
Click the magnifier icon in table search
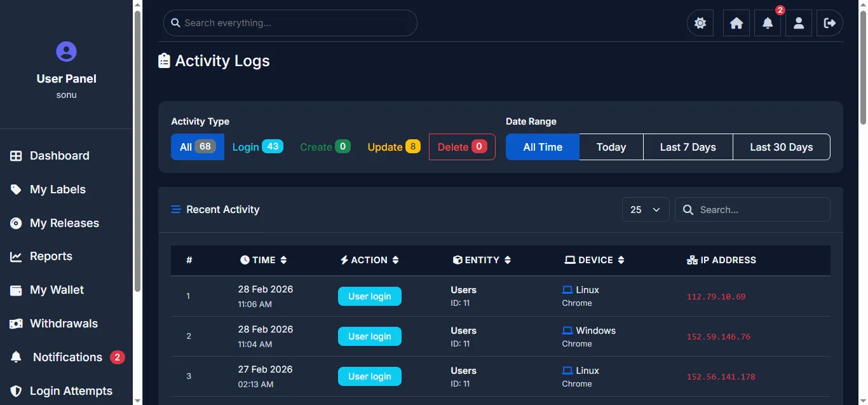click(688, 210)
